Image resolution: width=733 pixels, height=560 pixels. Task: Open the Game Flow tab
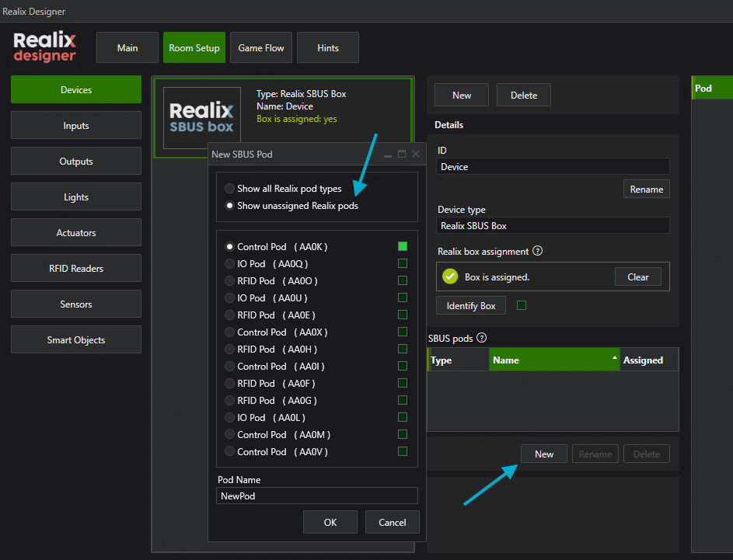[261, 47]
